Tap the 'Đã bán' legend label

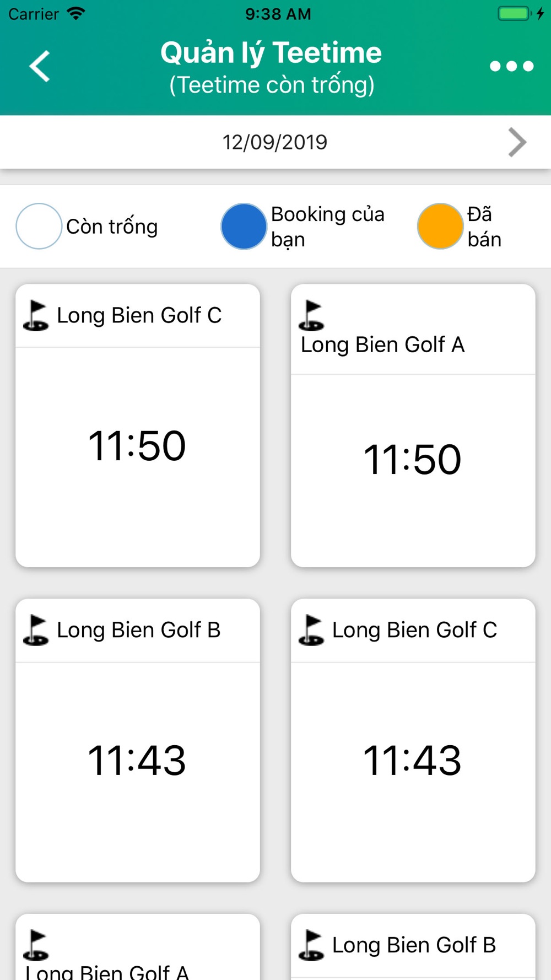(x=484, y=227)
